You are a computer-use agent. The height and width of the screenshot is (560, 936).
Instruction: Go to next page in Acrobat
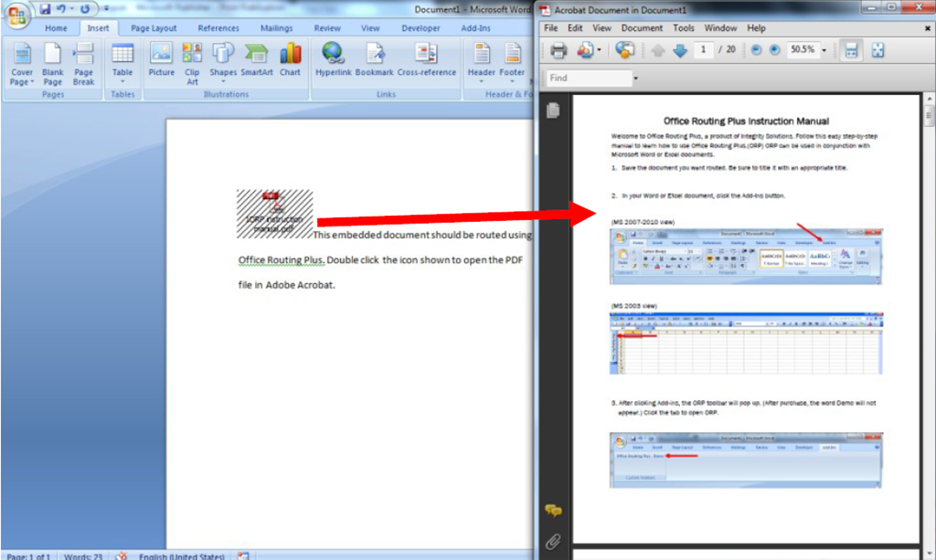pos(680,50)
